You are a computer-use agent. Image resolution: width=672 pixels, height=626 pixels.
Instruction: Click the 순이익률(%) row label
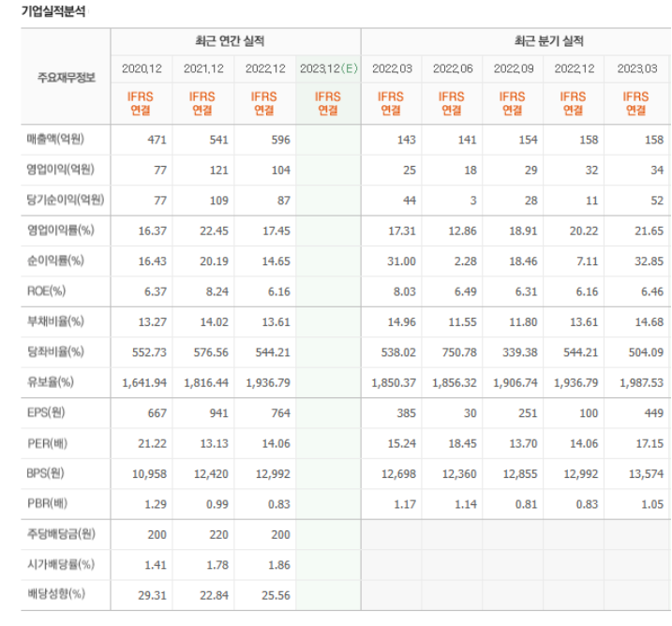click(x=55, y=261)
